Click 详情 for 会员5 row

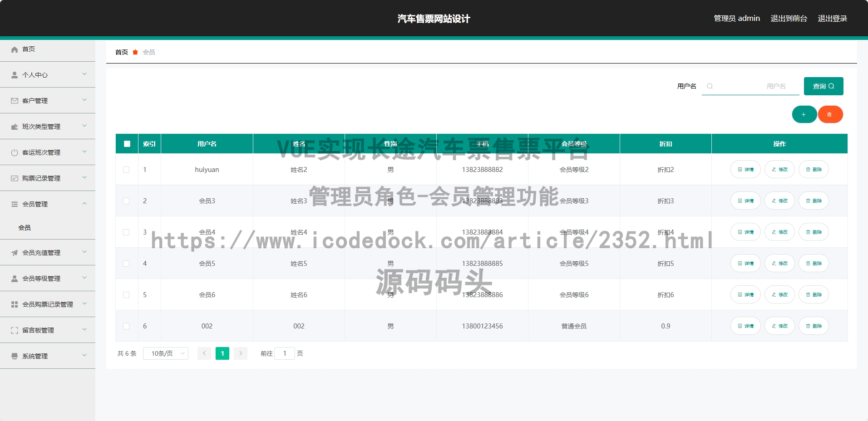click(745, 264)
